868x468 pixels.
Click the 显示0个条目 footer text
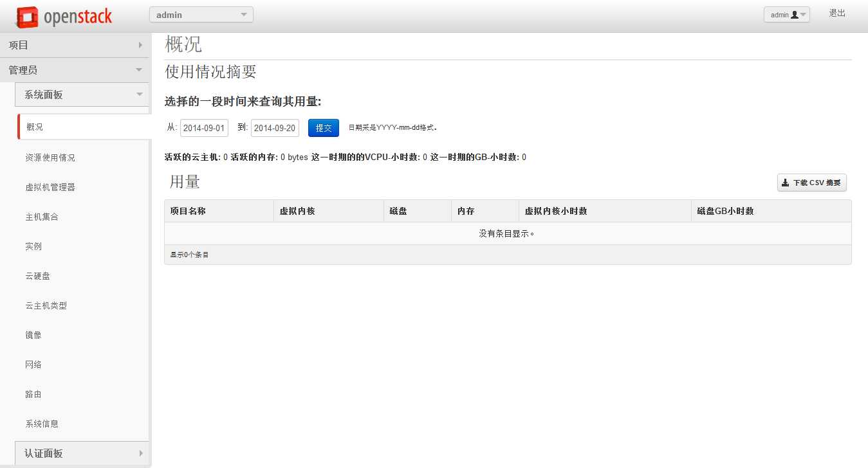point(189,255)
